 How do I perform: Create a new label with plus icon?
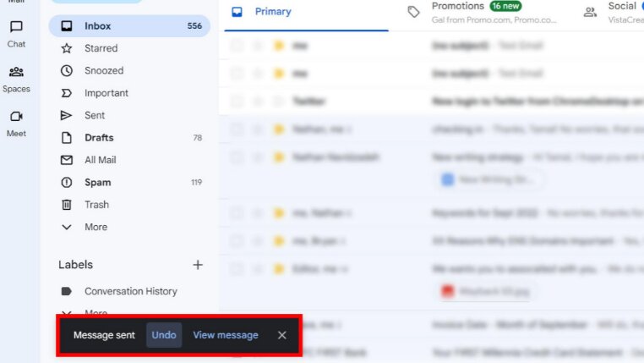(x=198, y=265)
